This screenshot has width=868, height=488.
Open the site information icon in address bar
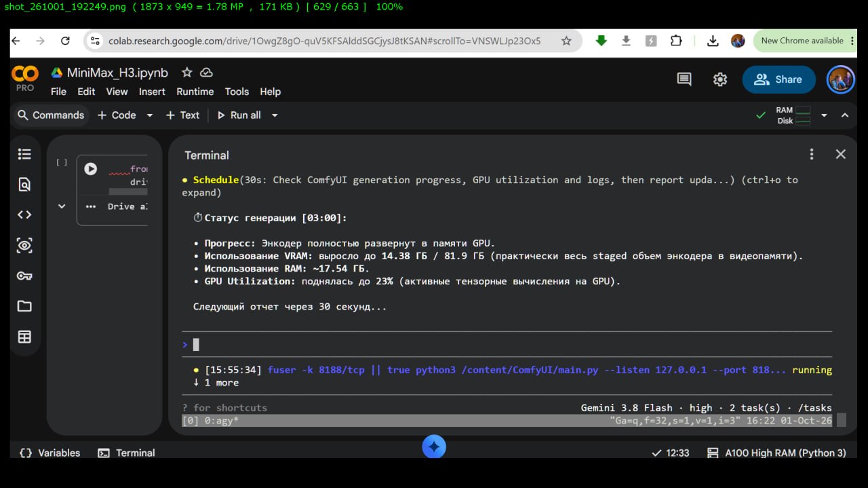coord(95,41)
